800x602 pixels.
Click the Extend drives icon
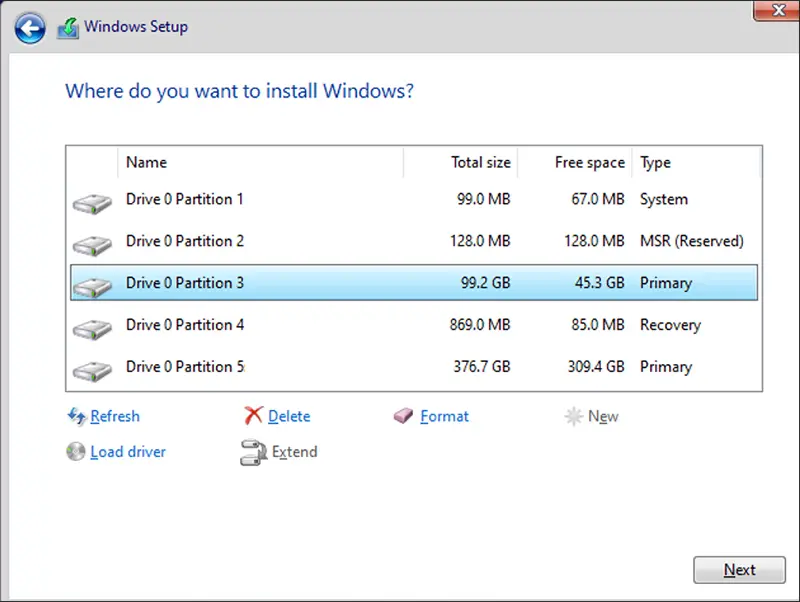coord(253,452)
